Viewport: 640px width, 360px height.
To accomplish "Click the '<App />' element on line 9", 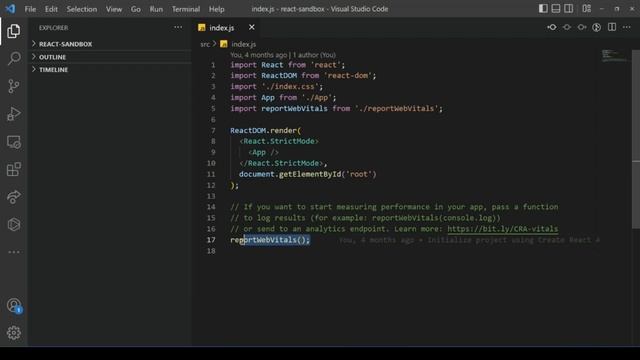I will [264, 152].
